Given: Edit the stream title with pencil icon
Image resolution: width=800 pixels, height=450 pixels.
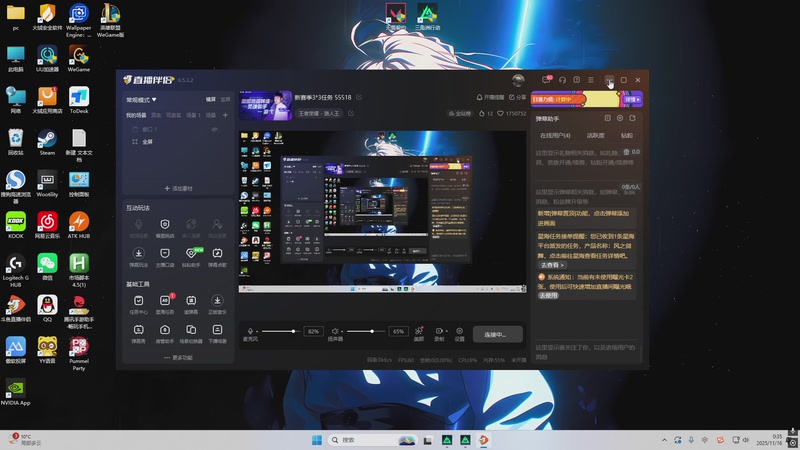Looking at the screenshot, I should tap(359, 97).
